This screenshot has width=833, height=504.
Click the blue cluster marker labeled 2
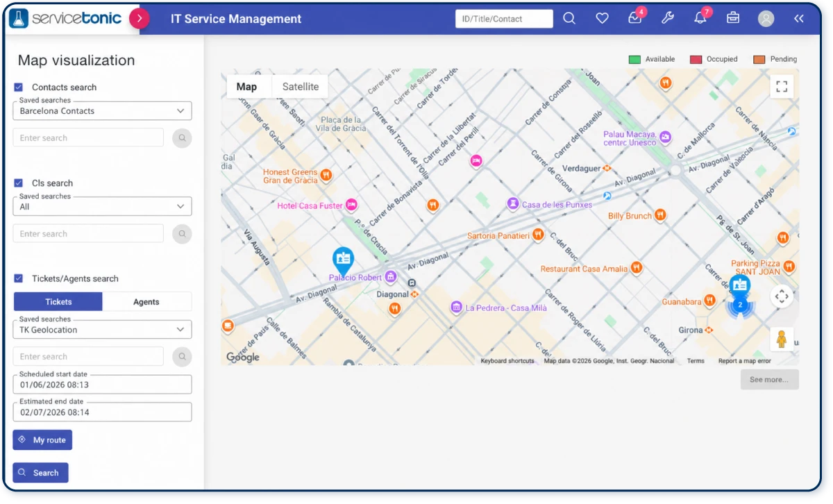pos(740,304)
